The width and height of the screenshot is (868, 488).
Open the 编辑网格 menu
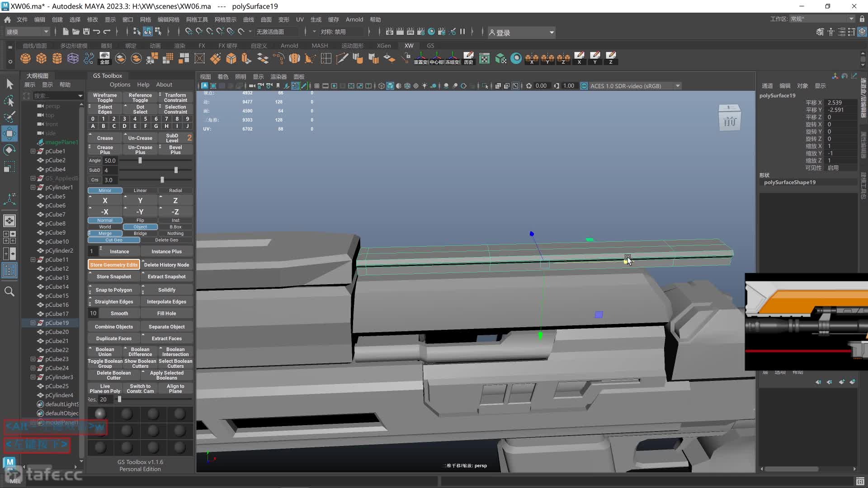168,19
